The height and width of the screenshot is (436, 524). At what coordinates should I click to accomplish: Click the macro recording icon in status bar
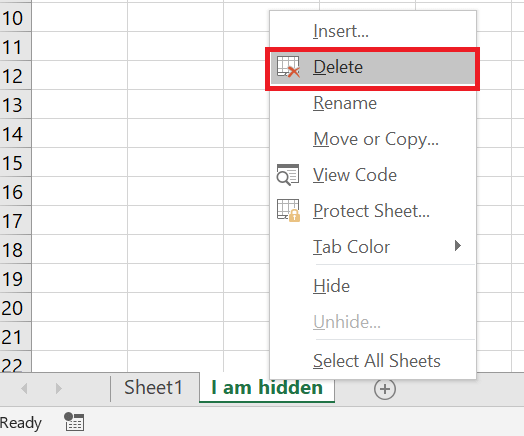pos(74,422)
